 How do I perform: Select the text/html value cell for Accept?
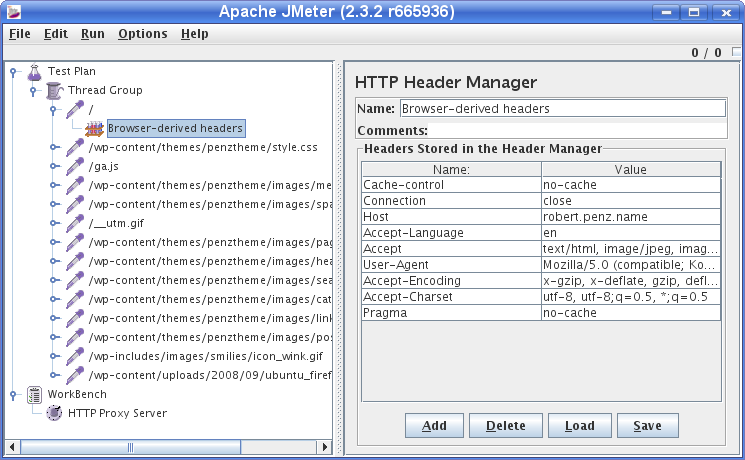631,249
